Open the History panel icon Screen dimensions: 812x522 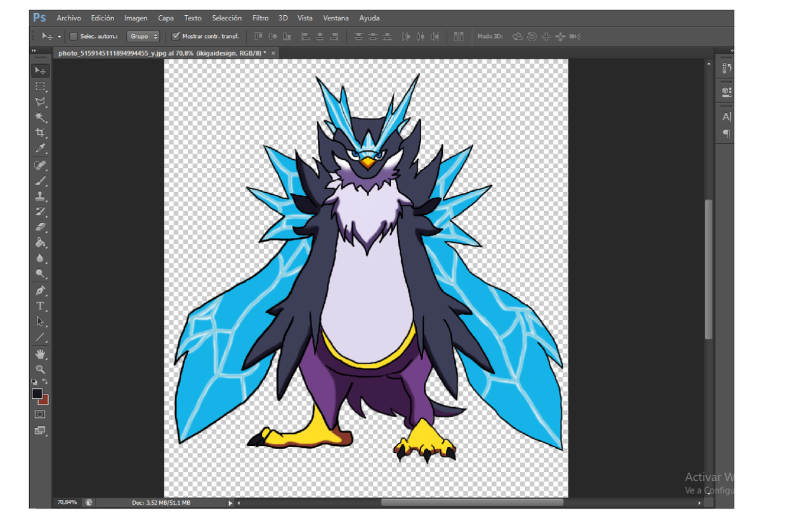(x=727, y=69)
